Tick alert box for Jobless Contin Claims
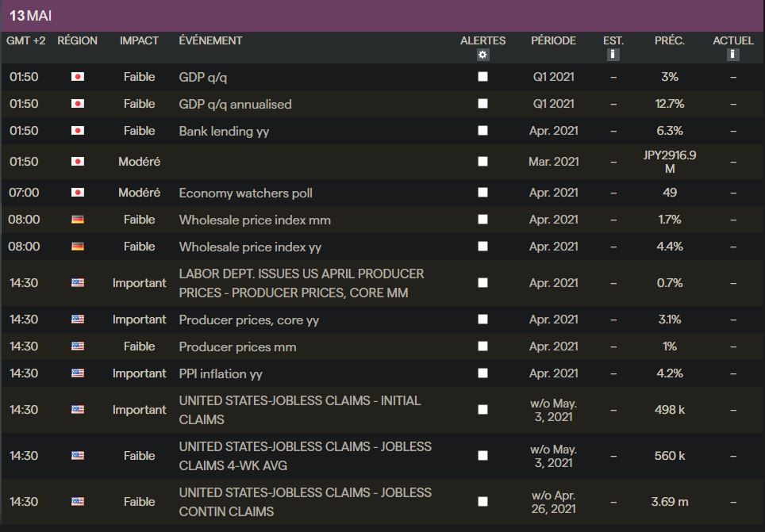The height and width of the screenshot is (532, 765). pos(482,501)
